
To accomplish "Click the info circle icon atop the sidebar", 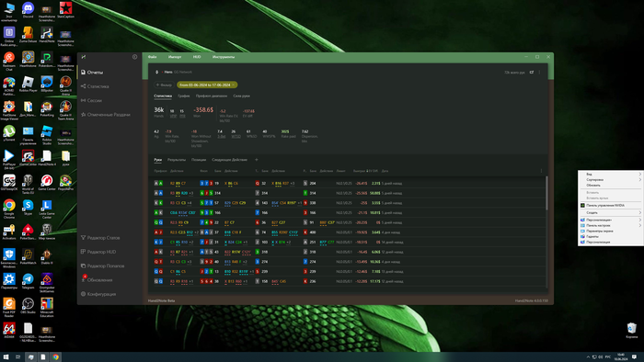I will point(134,57).
